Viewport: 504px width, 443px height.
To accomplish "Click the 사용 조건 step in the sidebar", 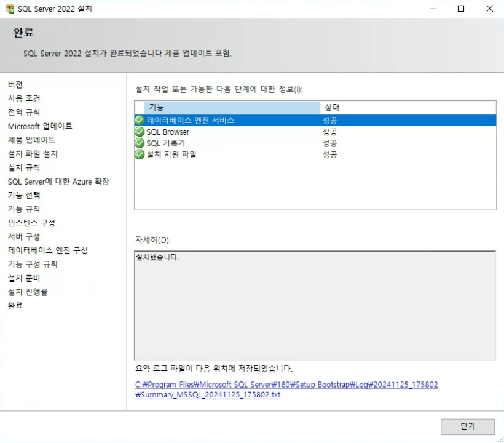I will pos(24,98).
